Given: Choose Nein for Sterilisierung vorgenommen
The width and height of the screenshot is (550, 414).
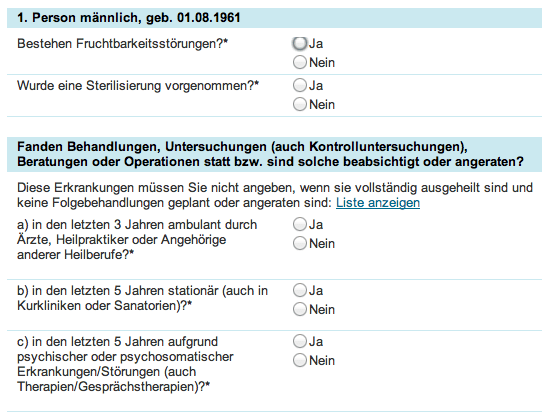Looking at the screenshot, I should click(x=300, y=104).
